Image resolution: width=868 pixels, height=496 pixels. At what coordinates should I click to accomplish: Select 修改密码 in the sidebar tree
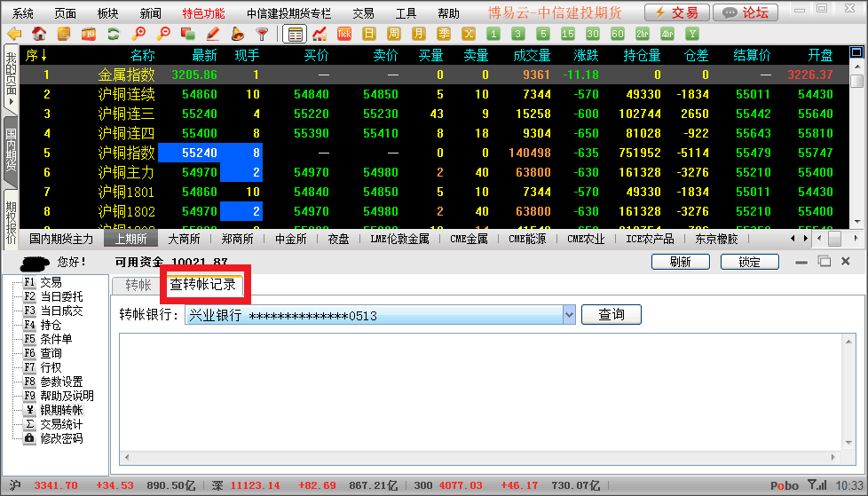[x=61, y=438]
